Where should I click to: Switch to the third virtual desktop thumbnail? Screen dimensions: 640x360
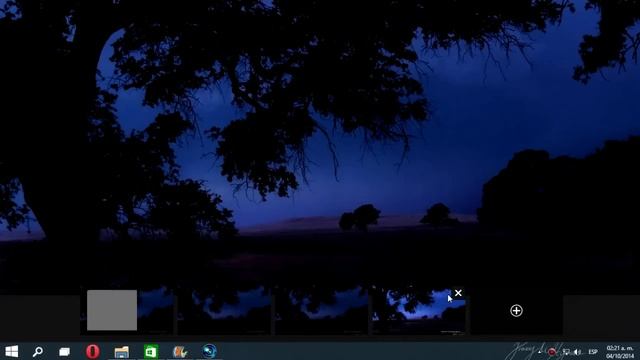coord(322,310)
